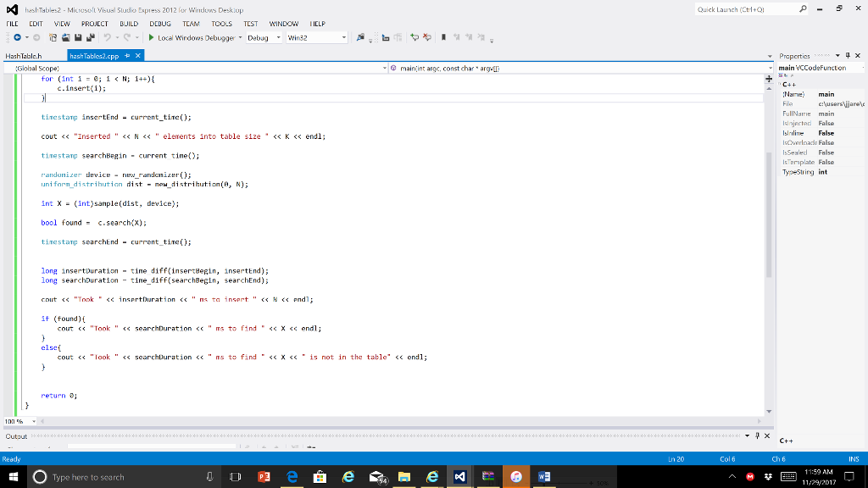Image resolution: width=868 pixels, height=488 pixels.
Task: Collapse the C++ category in Properties
Action: click(x=780, y=84)
